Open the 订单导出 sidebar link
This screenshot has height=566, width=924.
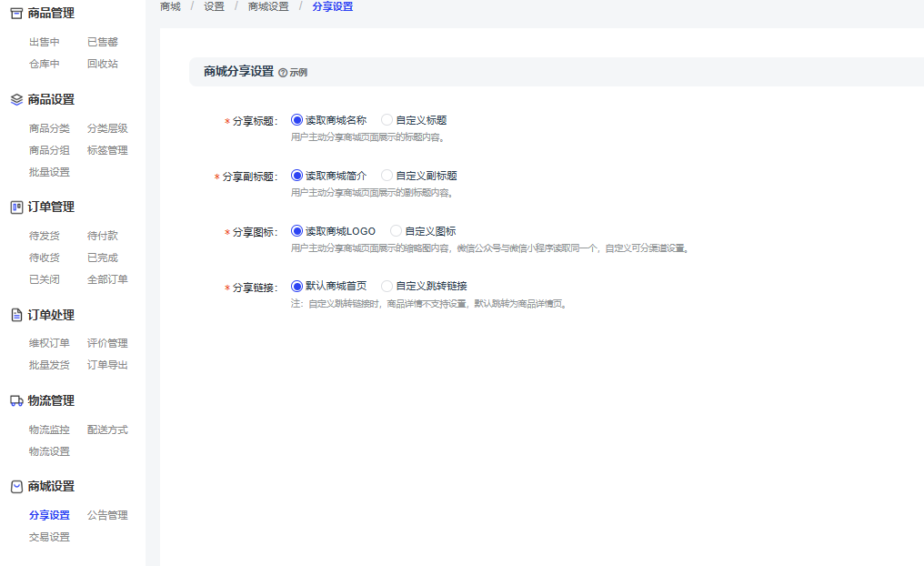coord(107,365)
